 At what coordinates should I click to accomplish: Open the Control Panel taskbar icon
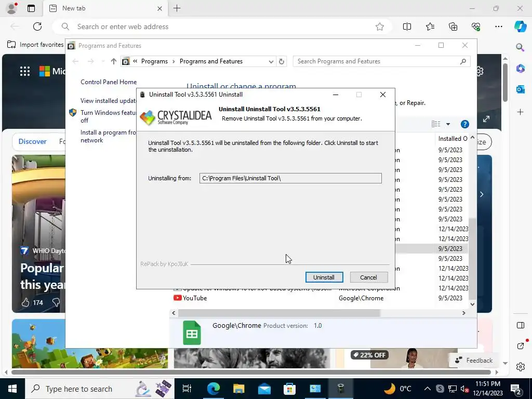point(315,389)
